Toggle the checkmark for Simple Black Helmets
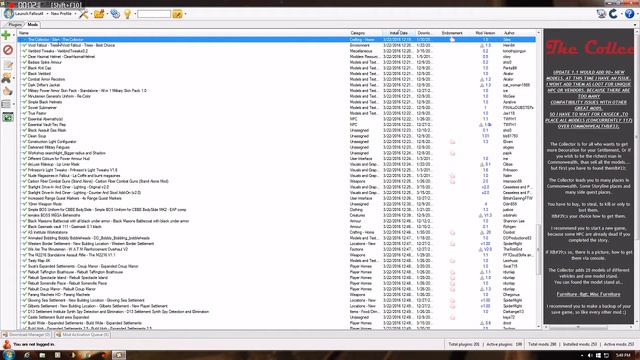640x360 pixels. (x=24, y=102)
